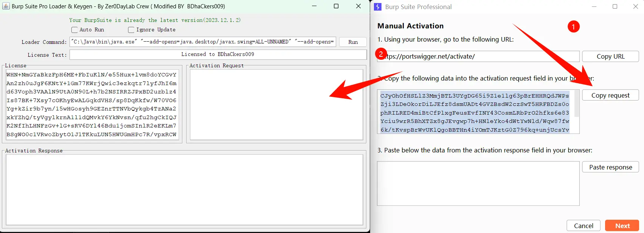Image resolution: width=644 pixels, height=233 pixels.
Task: Click inside the License key text area
Action: pyautogui.click(x=91, y=104)
